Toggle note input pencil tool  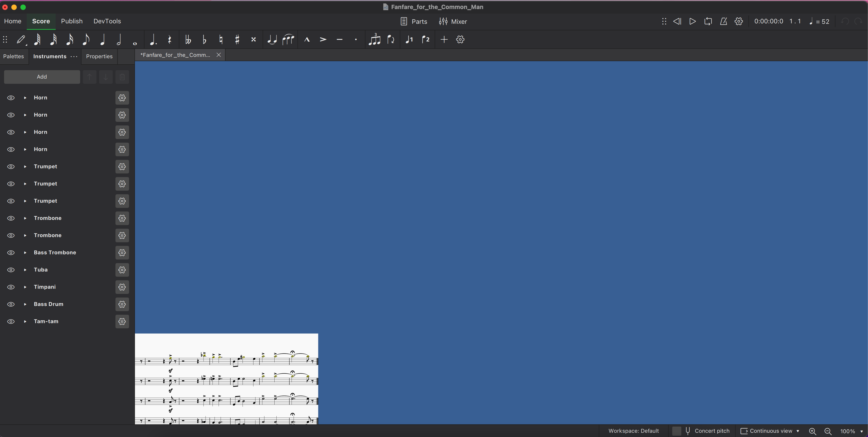[21, 39]
